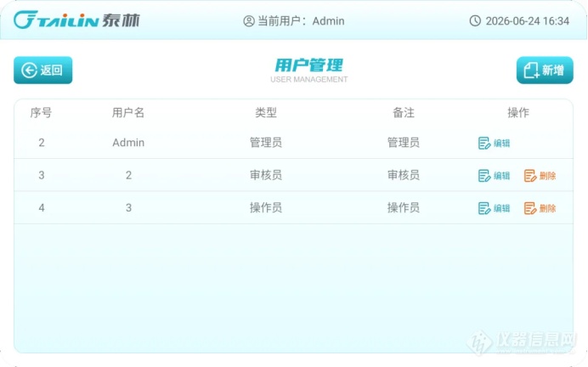Select the 序号 column header
This screenshot has height=367, width=588.
(x=41, y=112)
